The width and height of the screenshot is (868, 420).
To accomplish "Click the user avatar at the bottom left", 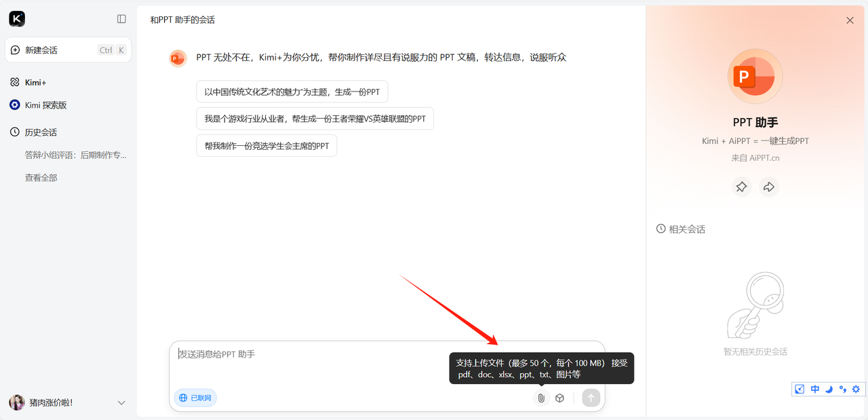I will (17, 402).
